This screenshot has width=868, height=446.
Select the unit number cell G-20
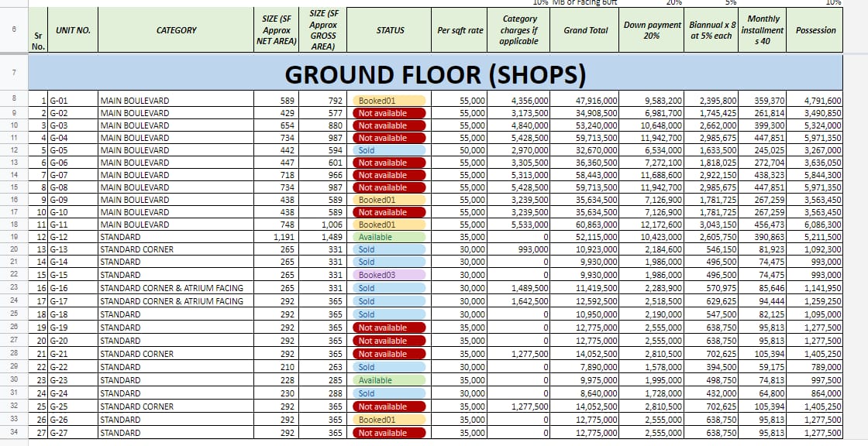click(x=73, y=341)
